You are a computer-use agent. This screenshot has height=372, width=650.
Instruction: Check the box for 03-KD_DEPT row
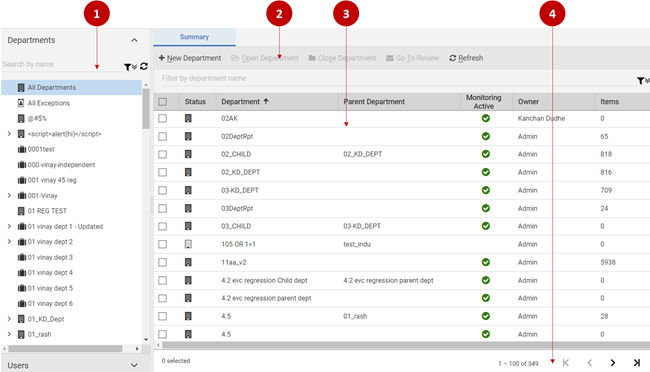tap(162, 190)
